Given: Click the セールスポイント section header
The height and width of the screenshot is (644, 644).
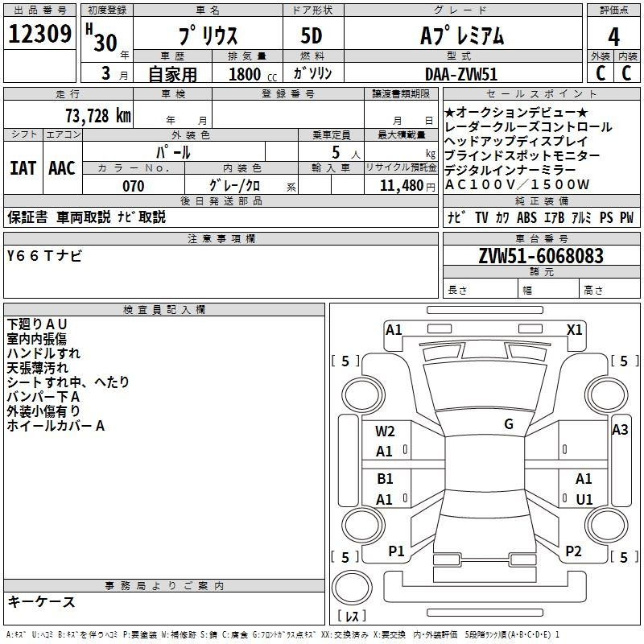Looking at the screenshot, I should 542,93.
